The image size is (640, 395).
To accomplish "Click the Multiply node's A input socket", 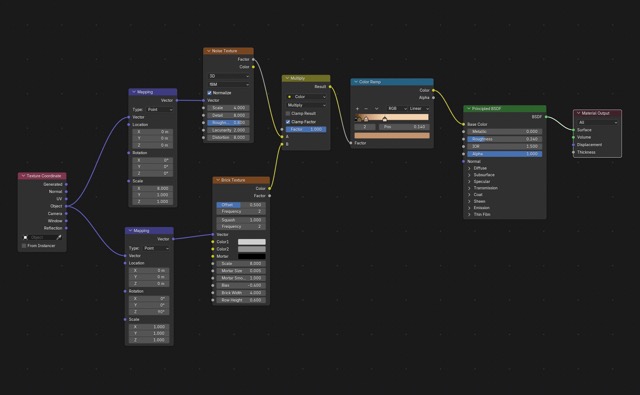I will 282,137.
